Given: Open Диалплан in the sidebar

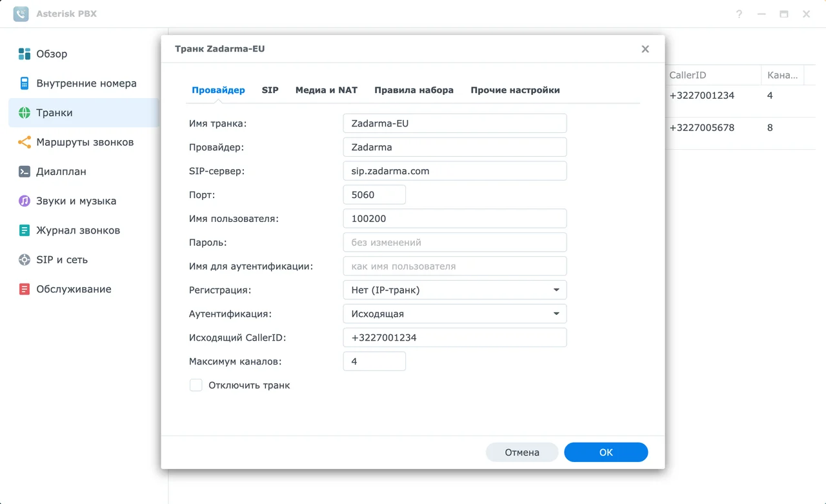Looking at the screenshot, I should (84, 172).
